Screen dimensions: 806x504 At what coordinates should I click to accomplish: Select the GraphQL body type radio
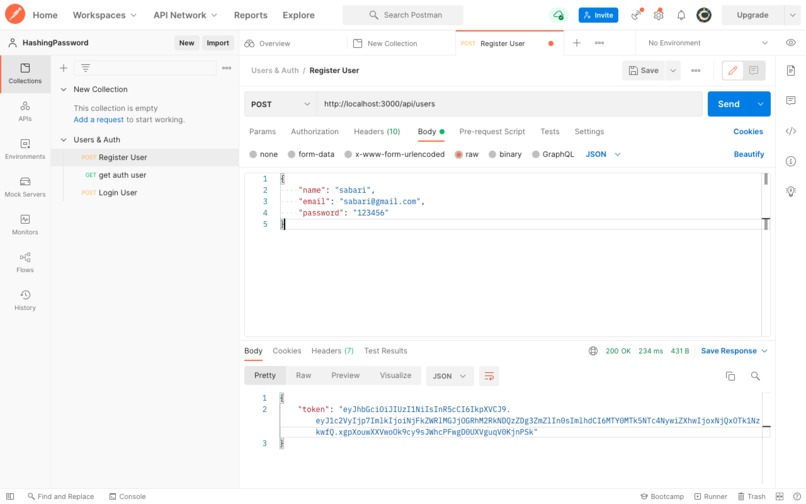point(536,154)
